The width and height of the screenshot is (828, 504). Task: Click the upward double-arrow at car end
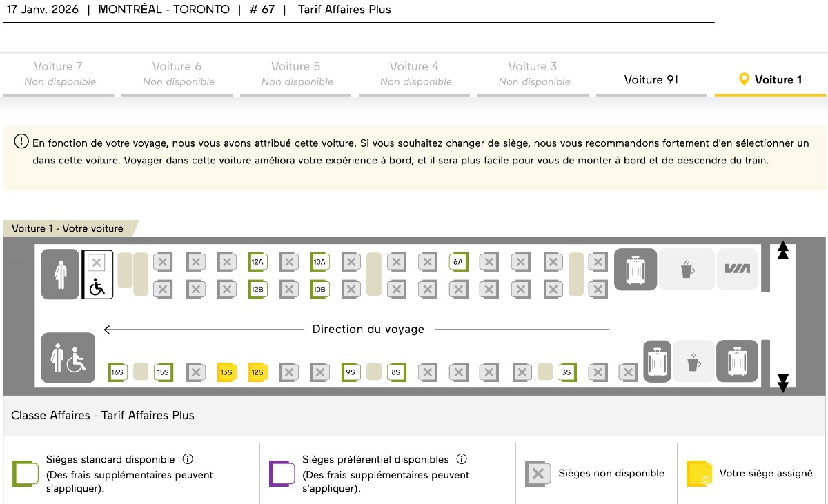point(782,250)
